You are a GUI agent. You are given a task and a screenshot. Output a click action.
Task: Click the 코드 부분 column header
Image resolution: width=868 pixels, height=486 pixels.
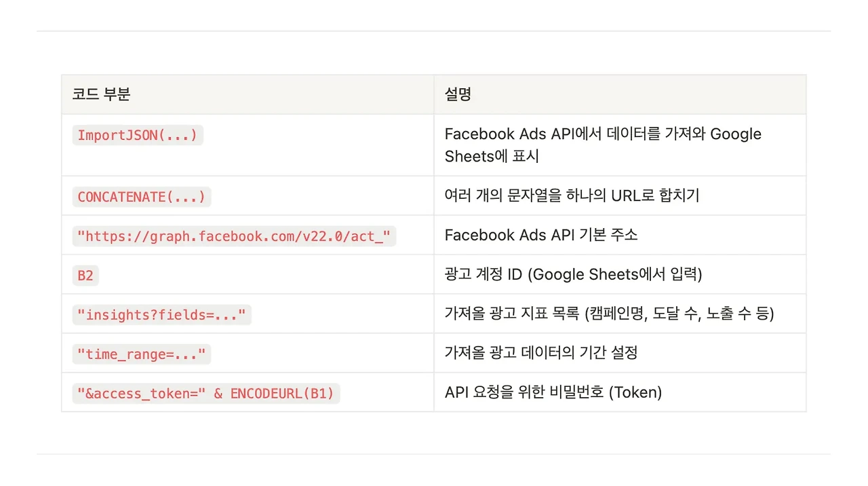coord(101,94)
